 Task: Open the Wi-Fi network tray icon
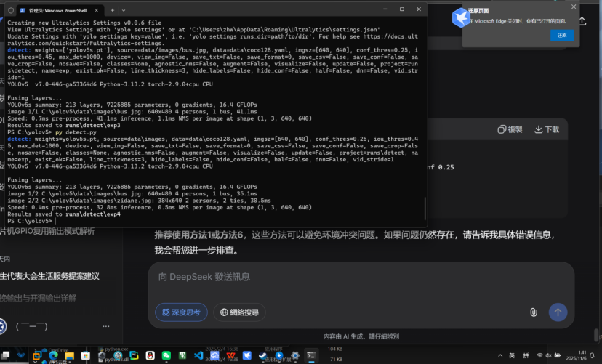(539, 355)
